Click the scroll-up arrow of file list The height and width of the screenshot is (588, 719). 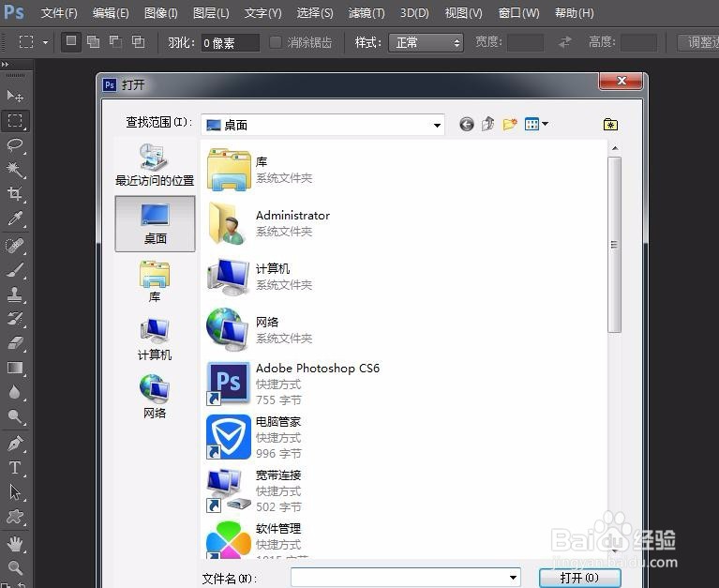tap(615, 148)
